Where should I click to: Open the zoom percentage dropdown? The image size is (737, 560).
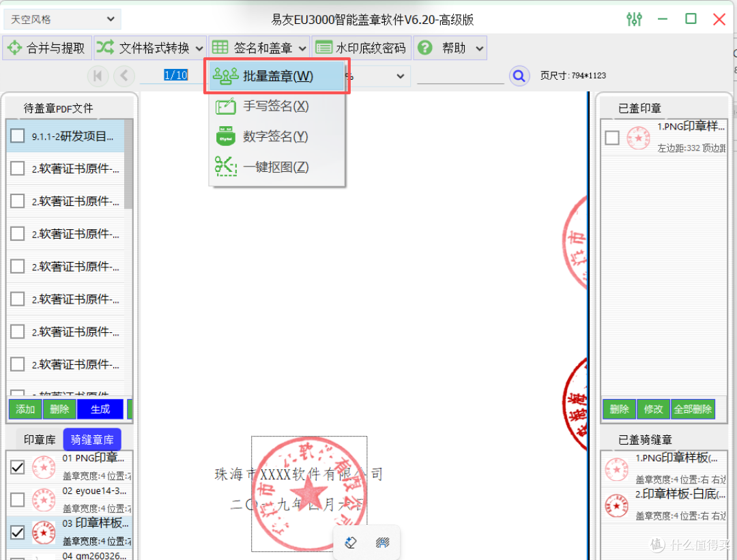coord(400,76)
